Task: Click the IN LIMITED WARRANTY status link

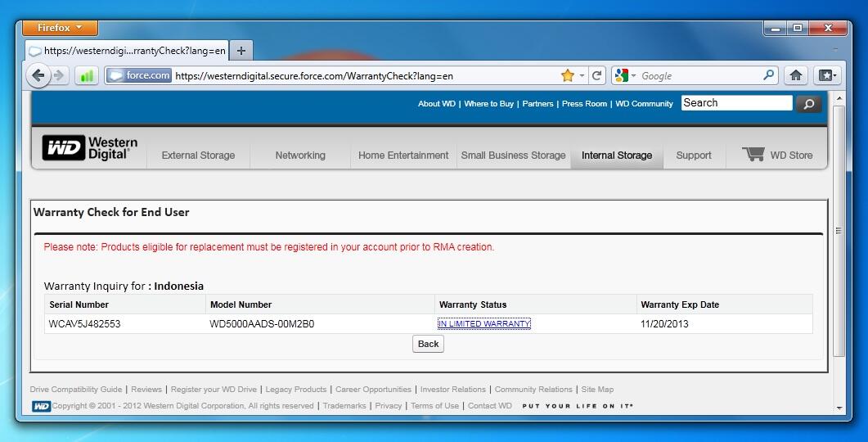Action: pyautogui.click(x=483, y=324)
